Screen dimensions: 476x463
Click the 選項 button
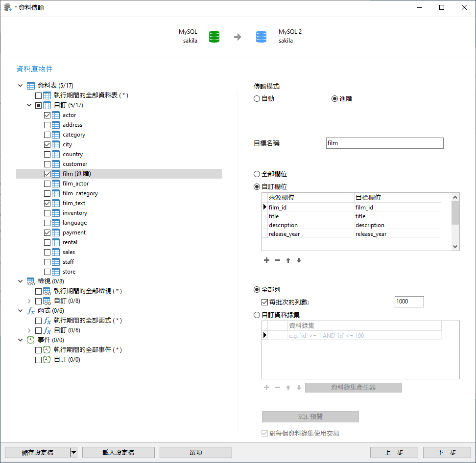[195, 452]
